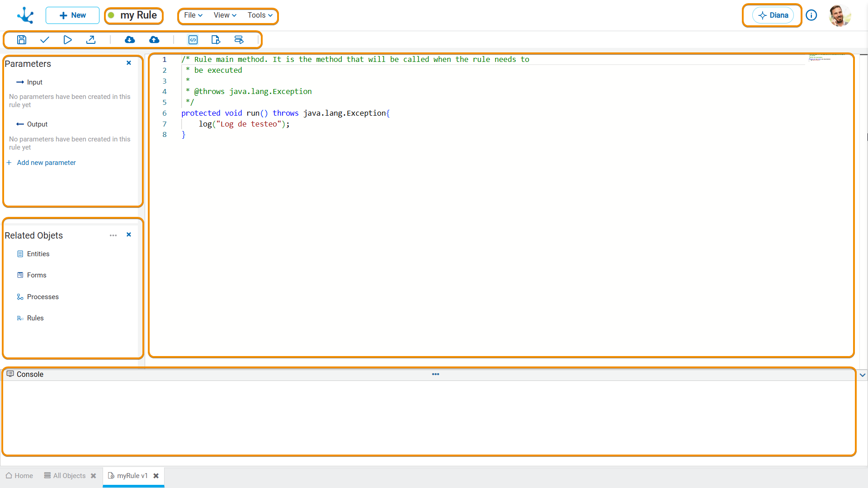868x488 pixels.
Task: Close the myRule v1 tab
Action: tap(156, 476)
